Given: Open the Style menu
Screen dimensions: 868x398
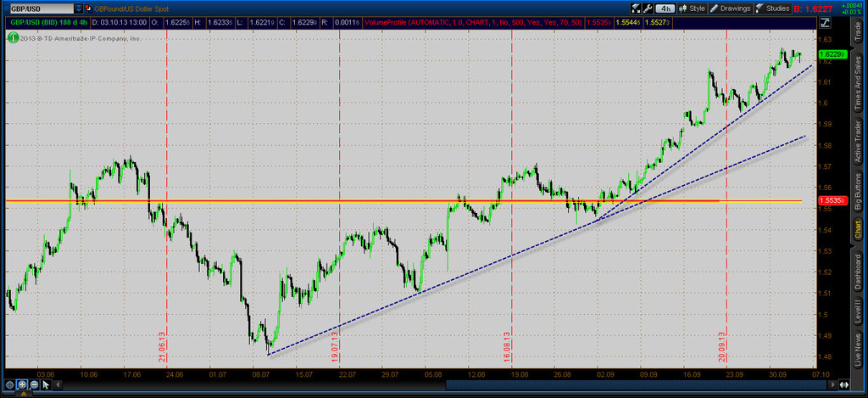Looking at the screenshot, I should click(x=693, y=8).
